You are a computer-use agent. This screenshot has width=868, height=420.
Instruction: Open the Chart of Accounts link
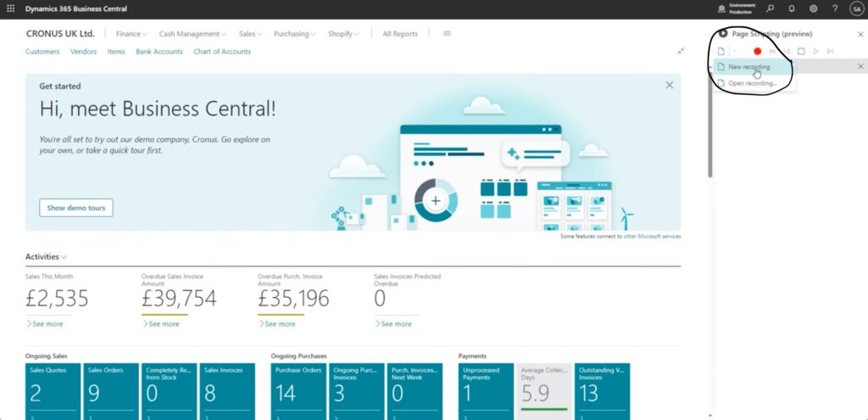coord(222,52)
